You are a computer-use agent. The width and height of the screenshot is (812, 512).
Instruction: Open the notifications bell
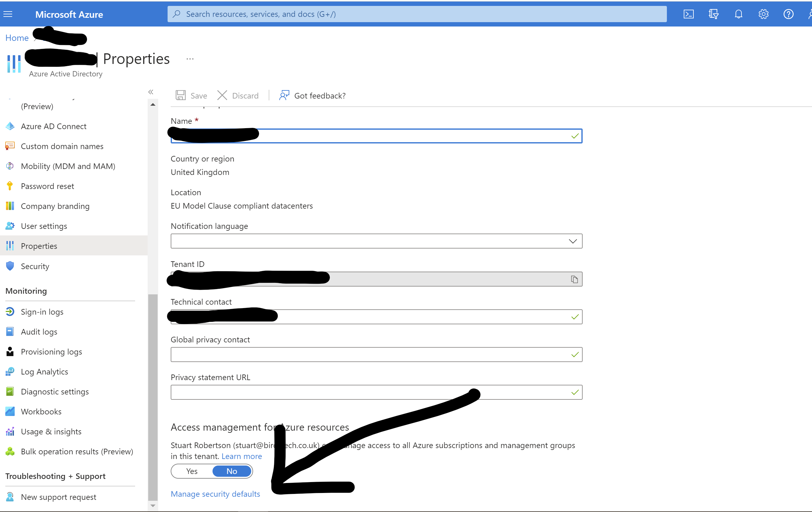[x=738, y=14]
